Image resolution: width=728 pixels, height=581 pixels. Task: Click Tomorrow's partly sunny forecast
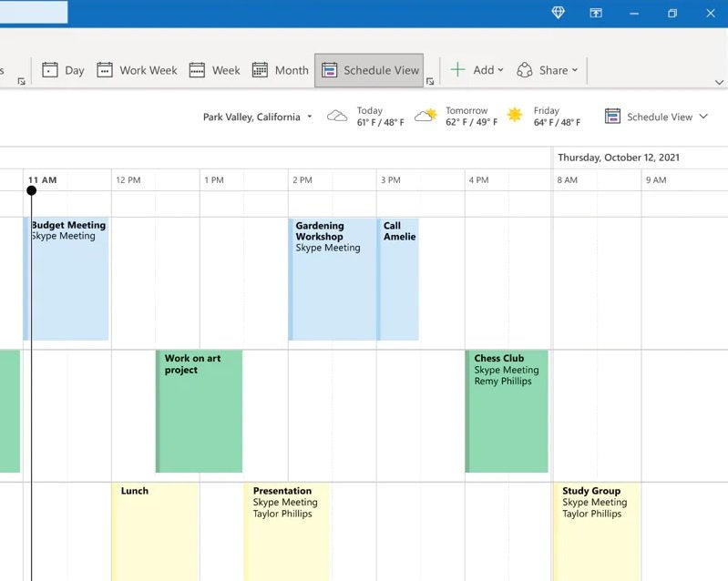pyautogui.click(x=454, y=117)
